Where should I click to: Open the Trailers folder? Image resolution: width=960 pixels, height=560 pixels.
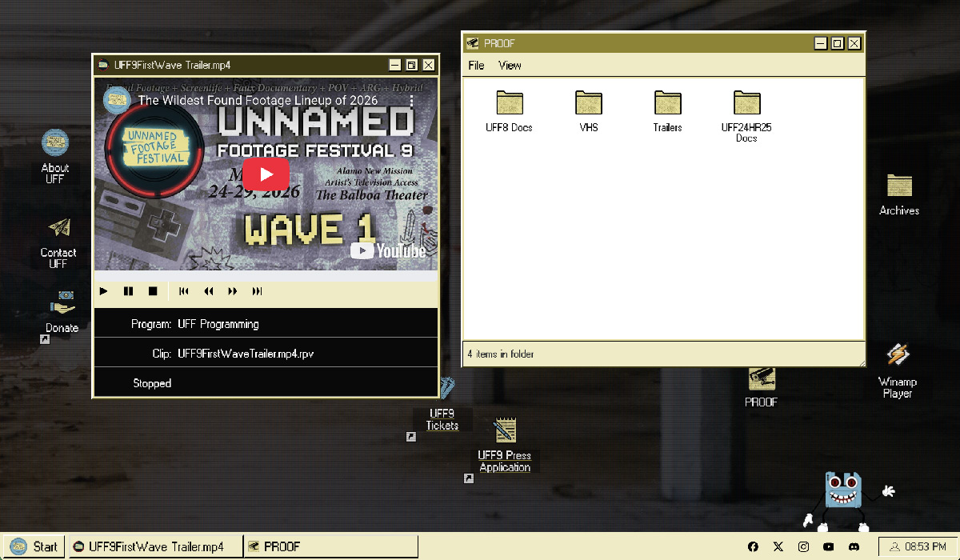coord(667,103)
